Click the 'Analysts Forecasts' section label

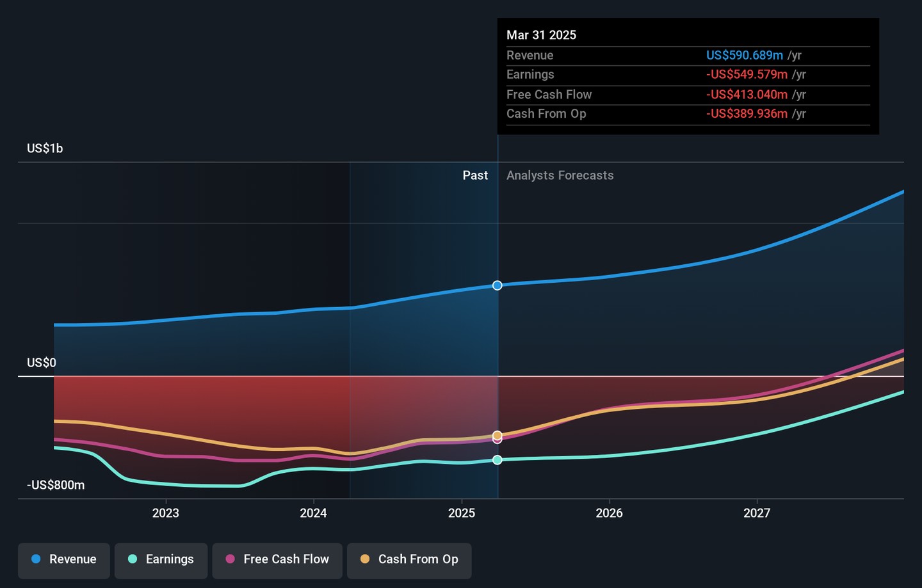point(560,175)
